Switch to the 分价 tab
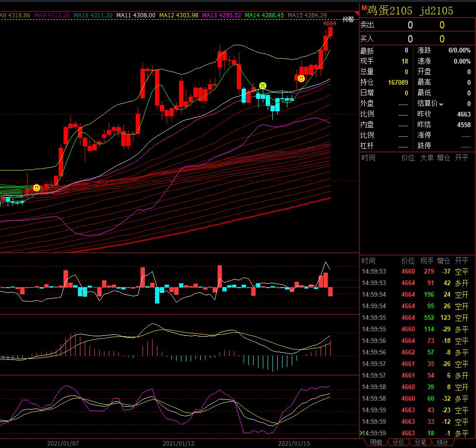Screen dimensions: 476x448 (x=398, y=443)
